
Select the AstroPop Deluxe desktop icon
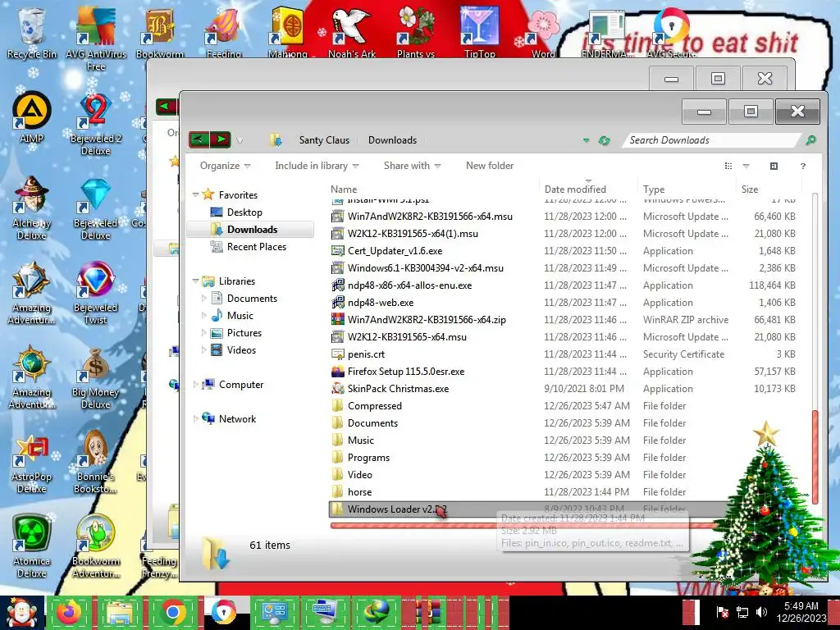pyautogui.click(x=31, y=463)
